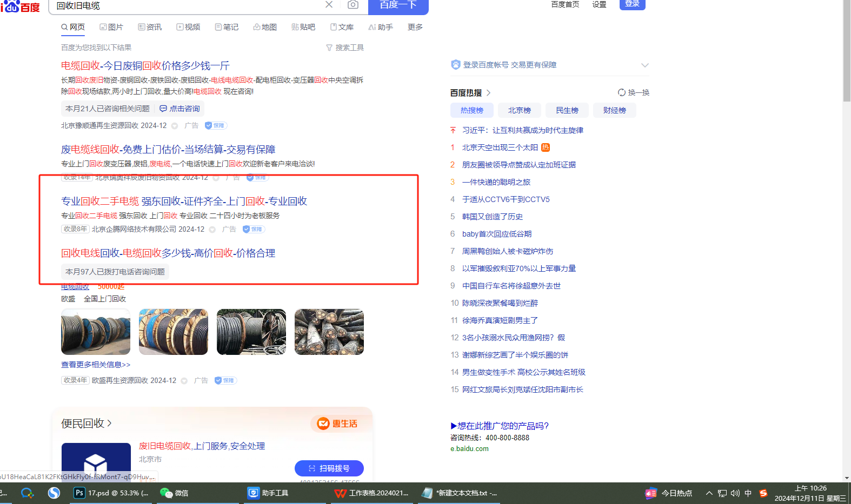
Task: Click the Sogou input method tray icon
Action: (763, 493)
